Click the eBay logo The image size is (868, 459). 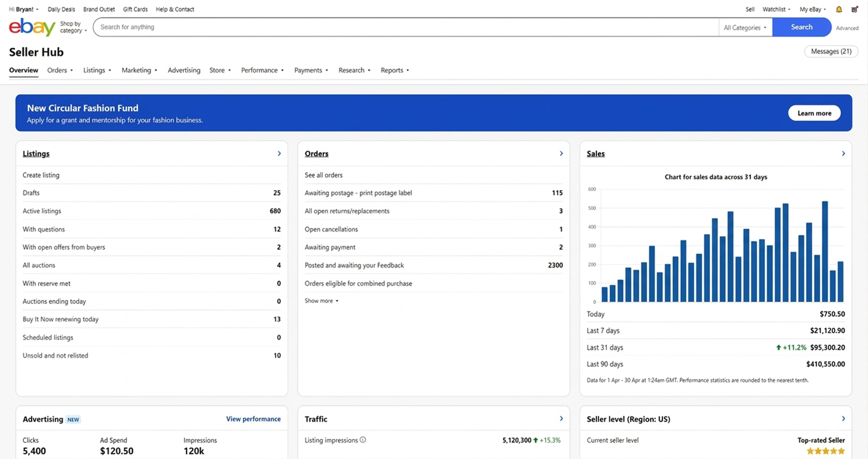tap(32, 27)
